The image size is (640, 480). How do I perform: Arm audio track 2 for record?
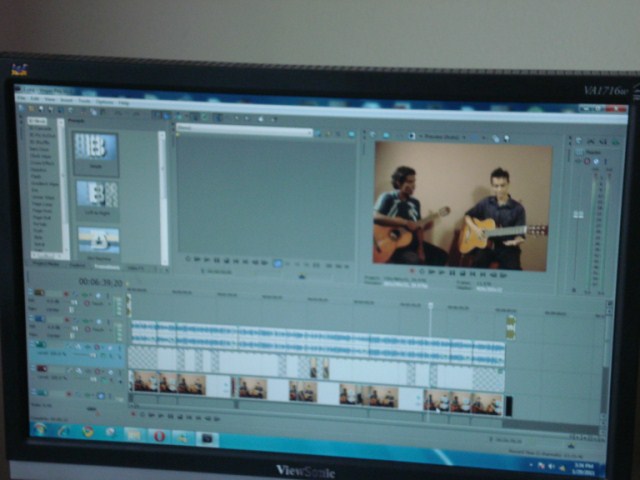[x=67, y=320]
